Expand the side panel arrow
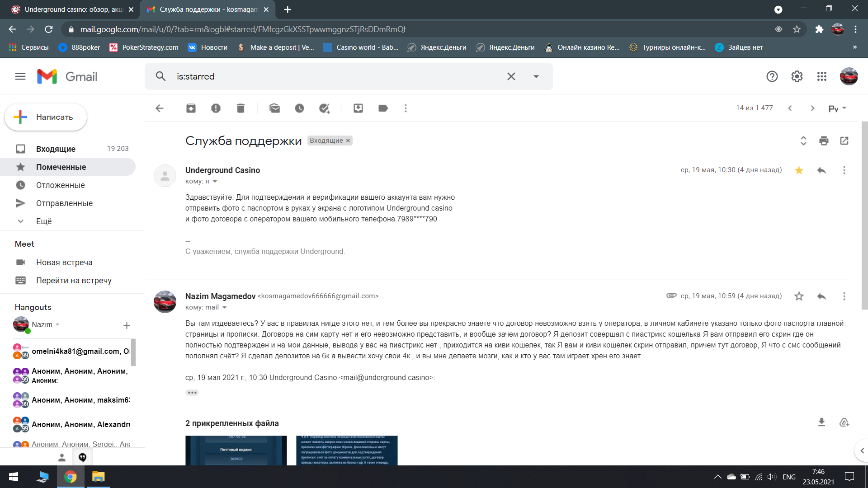868x488 pixels. (862, 450)
